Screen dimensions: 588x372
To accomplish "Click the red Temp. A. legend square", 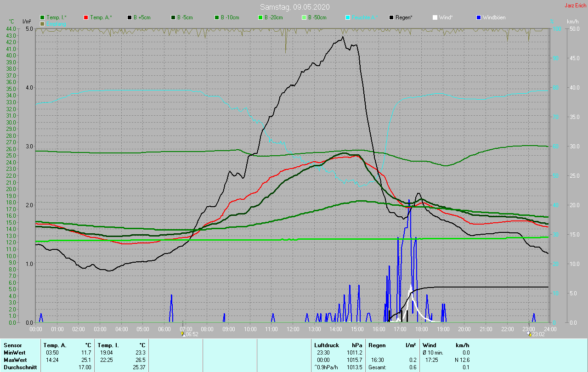I will coord(86,17).
